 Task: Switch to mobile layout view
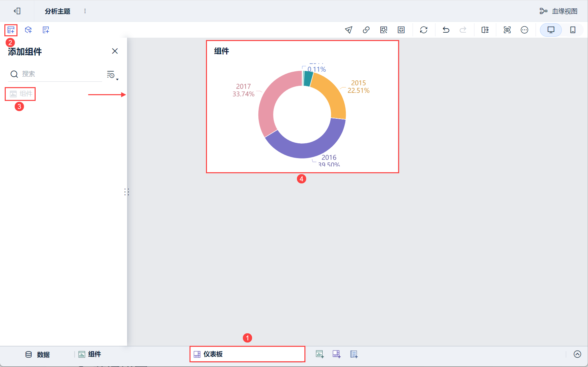click(573, 30)
